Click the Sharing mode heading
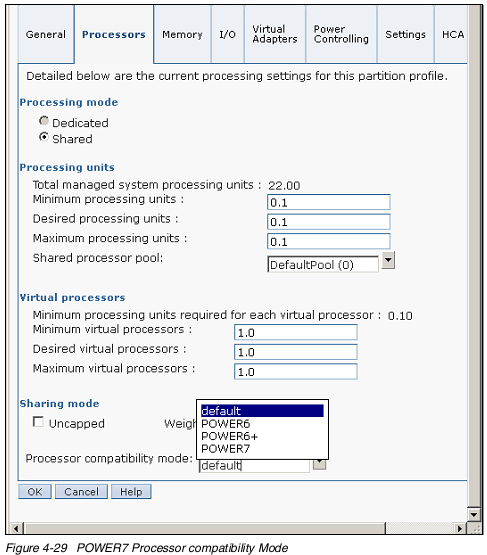This screenshot has width=487, height=555. (59, 404)
